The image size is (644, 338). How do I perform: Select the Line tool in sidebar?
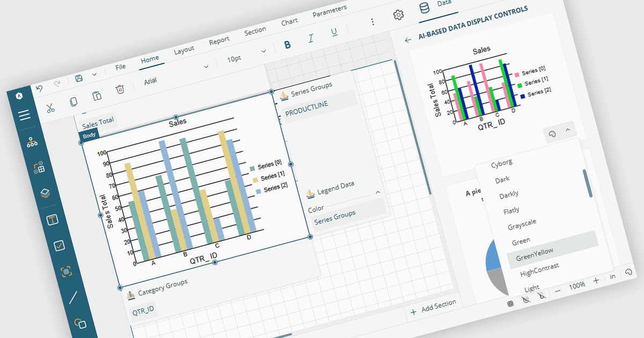click(74, 297)
